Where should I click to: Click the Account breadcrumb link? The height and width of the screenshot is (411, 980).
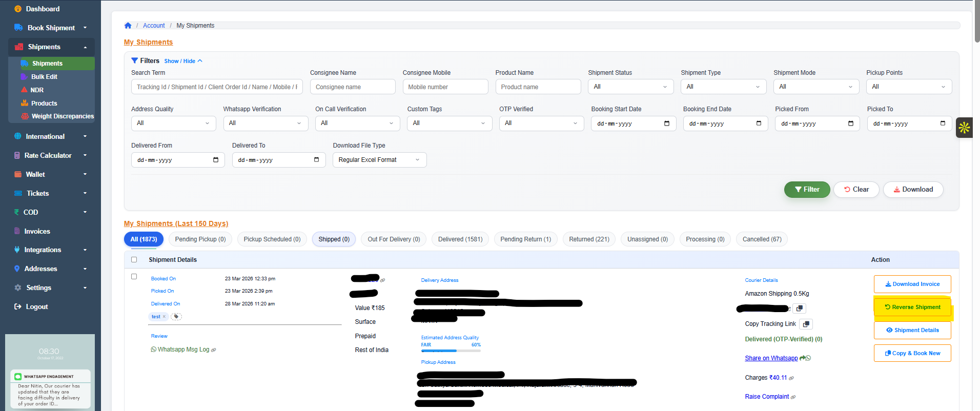click(x=154, y=26)
